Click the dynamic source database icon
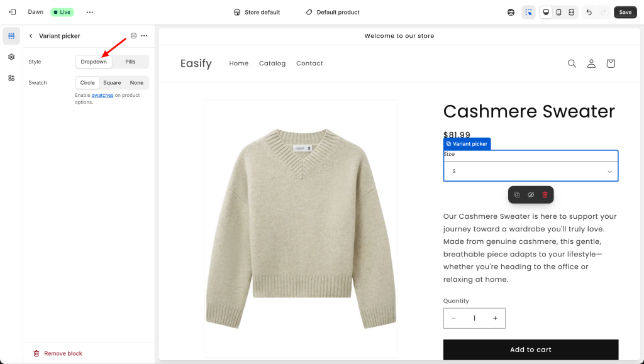Screen dimensions: 644x364 click(133, 36)
